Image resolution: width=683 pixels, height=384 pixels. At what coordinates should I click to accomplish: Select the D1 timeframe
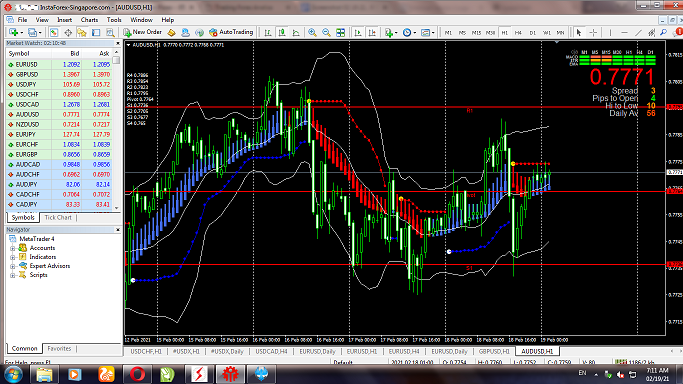click(x=532, y=33)
